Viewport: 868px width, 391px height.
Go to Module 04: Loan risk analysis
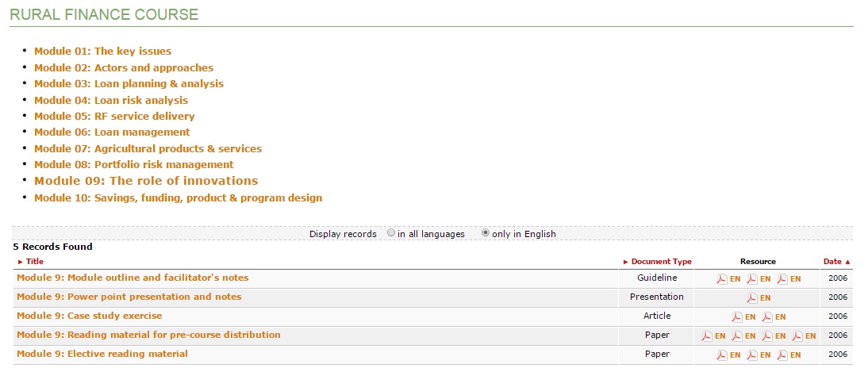pyautogui.click(x=110, y=100)
